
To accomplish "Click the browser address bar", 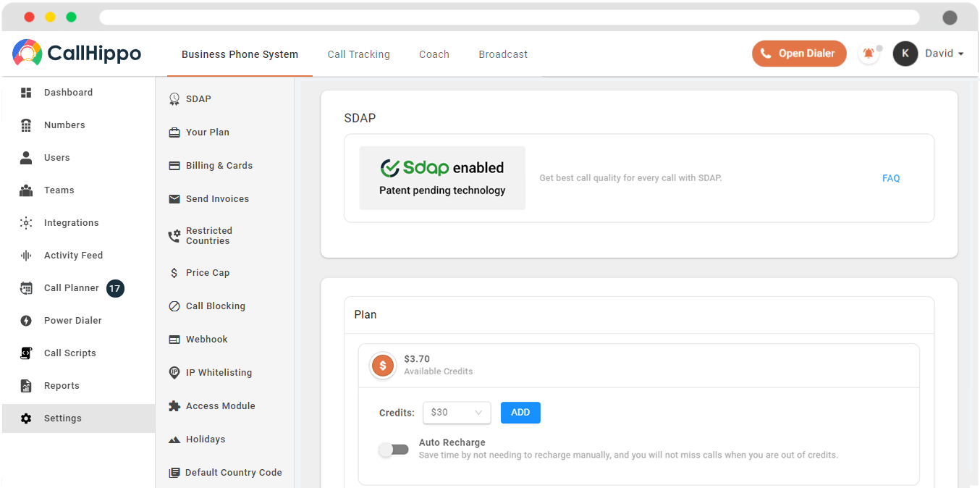I will click(x=509, y=17).
